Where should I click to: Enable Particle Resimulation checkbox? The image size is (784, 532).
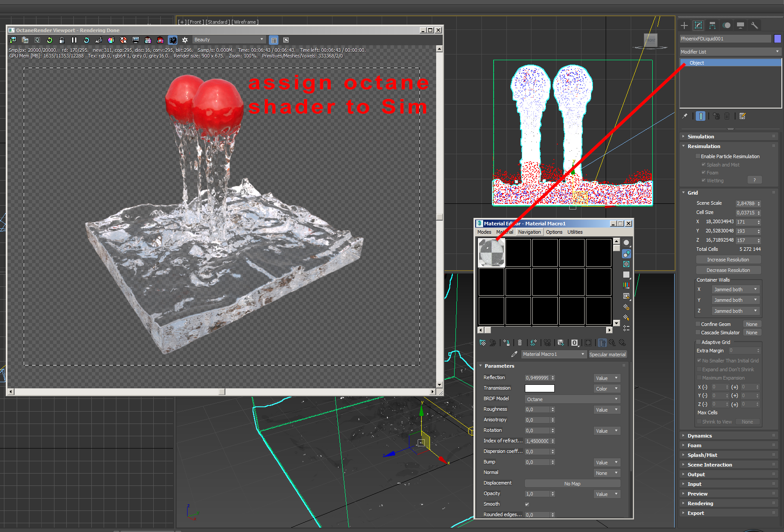click(x=698, y=156)
